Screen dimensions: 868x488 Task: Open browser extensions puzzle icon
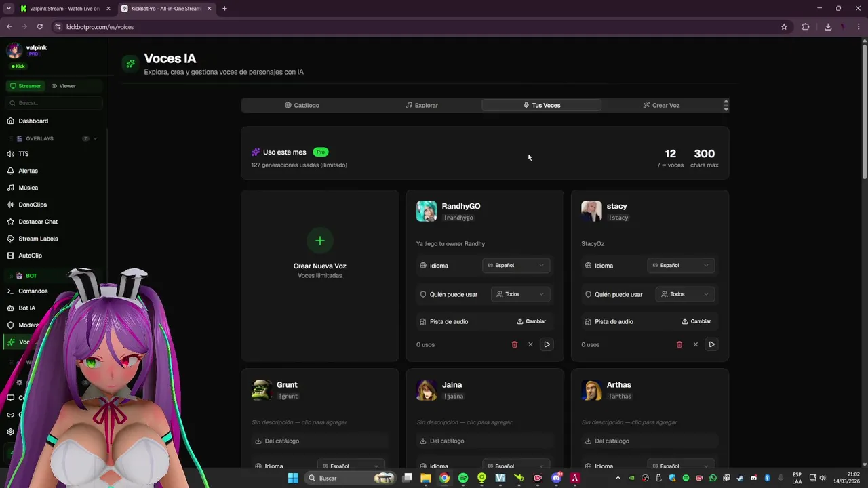tap(806, 27)
